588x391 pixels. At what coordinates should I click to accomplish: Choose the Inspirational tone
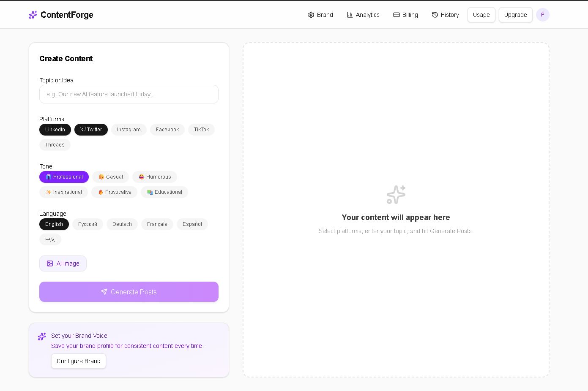63,192
